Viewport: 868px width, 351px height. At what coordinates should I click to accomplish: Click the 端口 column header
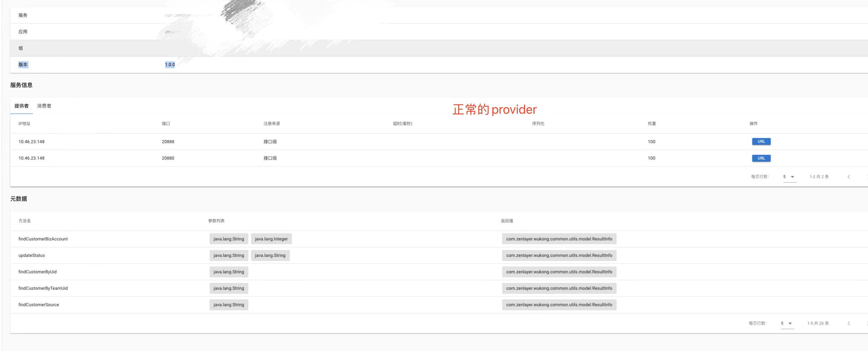(x=166, y=124)
